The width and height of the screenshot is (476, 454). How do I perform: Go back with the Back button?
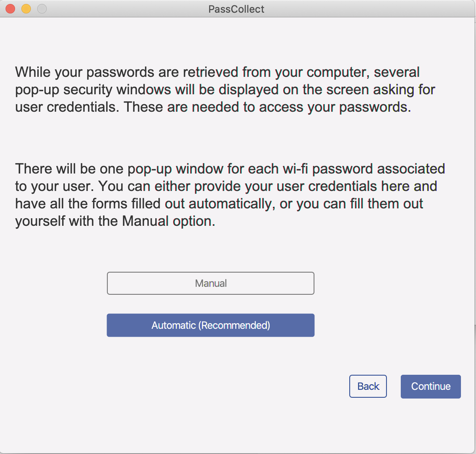(x=368, y=386)
